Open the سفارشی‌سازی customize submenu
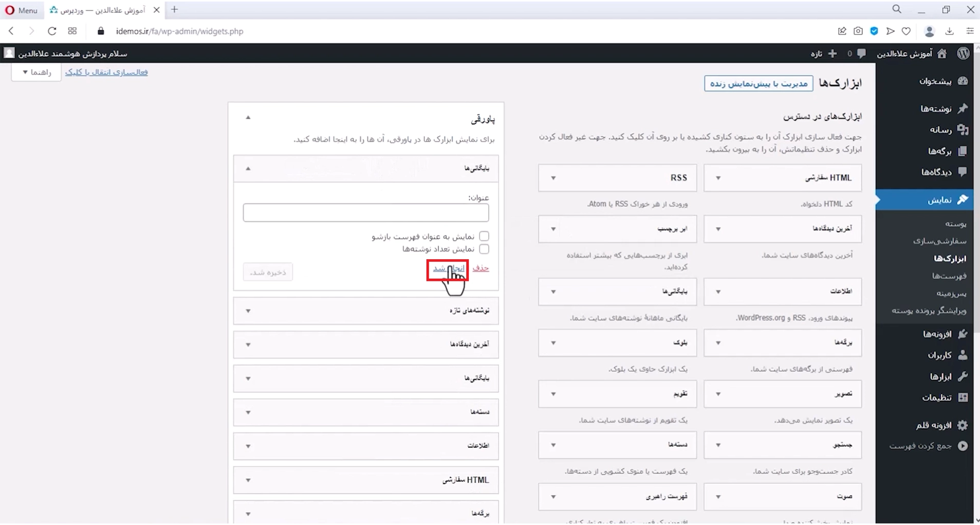This screenshot has height=525, width=980. 940,241
